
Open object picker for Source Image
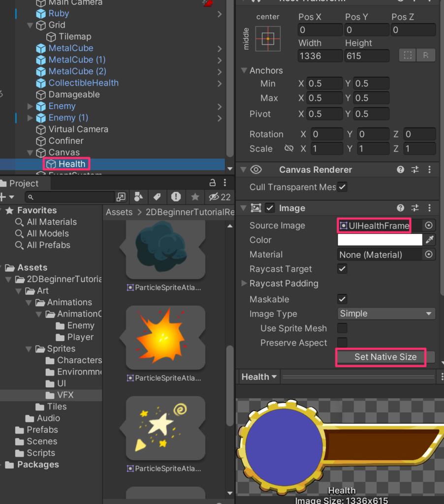[429, 225]
